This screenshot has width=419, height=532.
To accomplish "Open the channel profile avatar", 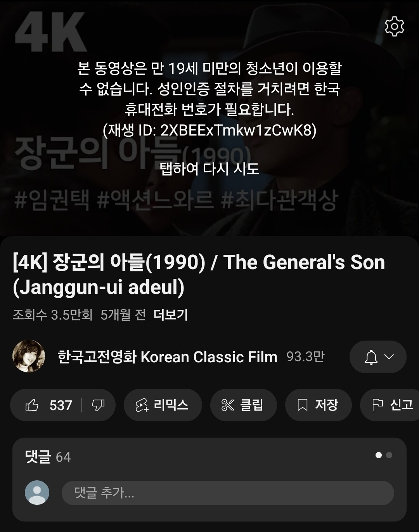I will point(29,356).
